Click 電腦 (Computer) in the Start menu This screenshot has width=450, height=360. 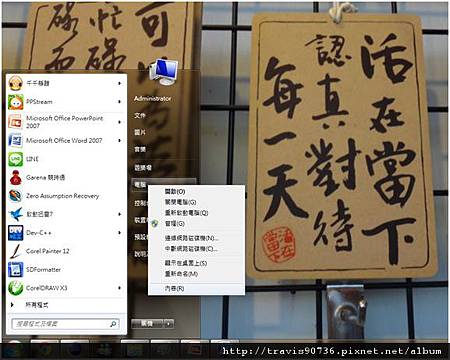(140, 184)
